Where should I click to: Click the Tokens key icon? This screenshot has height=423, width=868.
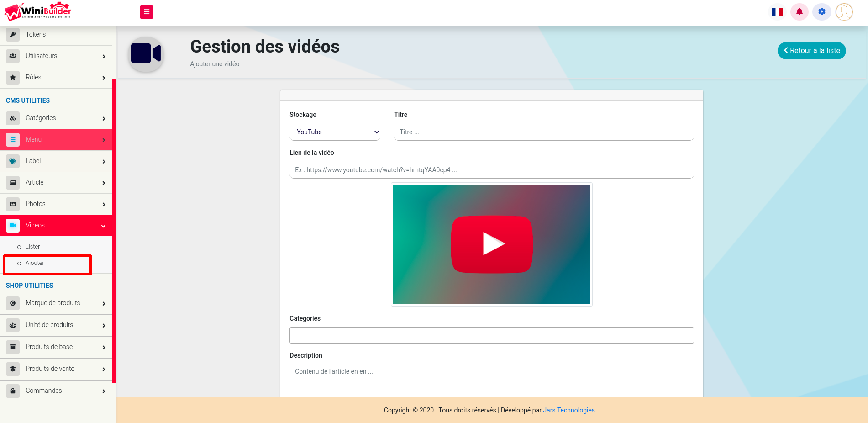[13, 34]
